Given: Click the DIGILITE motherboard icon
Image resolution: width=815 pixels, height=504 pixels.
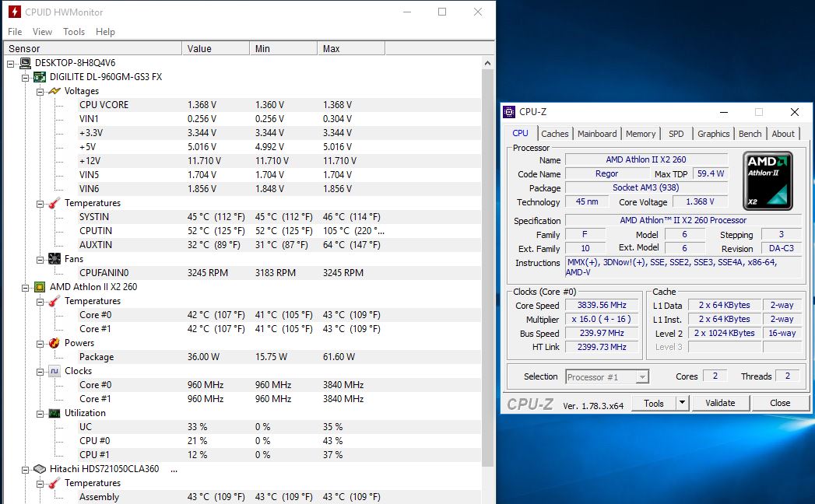Looking at the screenshot, I should pos(40,77).
